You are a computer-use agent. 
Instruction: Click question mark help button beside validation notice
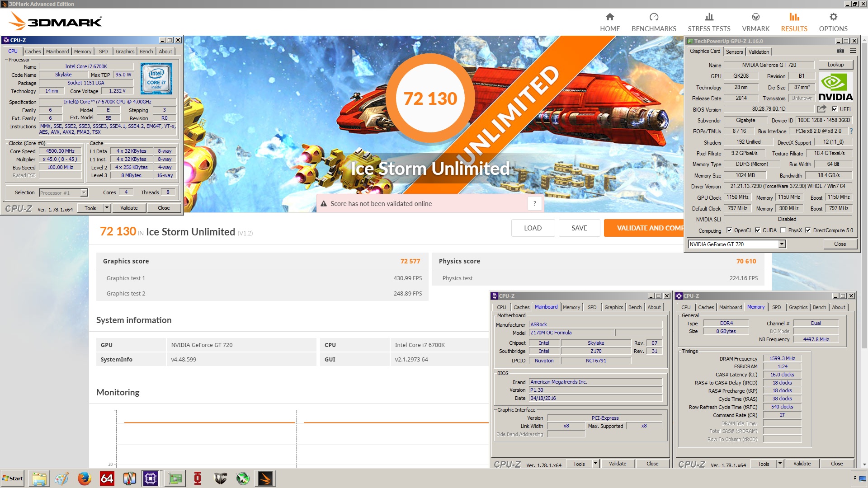[534, 204]
